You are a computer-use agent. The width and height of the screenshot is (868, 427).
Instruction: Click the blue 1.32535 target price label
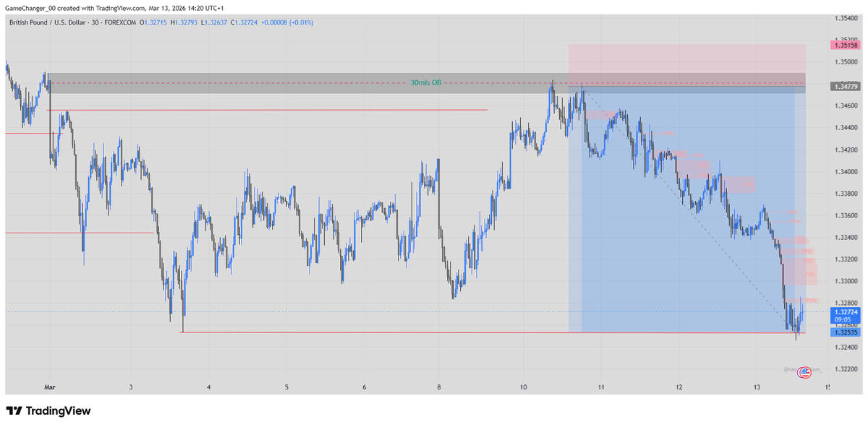point(846,332)
